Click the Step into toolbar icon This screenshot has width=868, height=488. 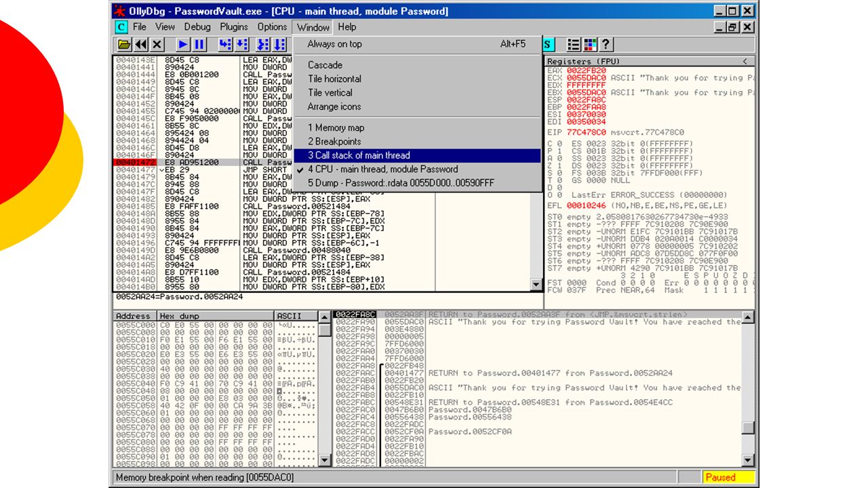pyautogui.click(x=225, y=44)
